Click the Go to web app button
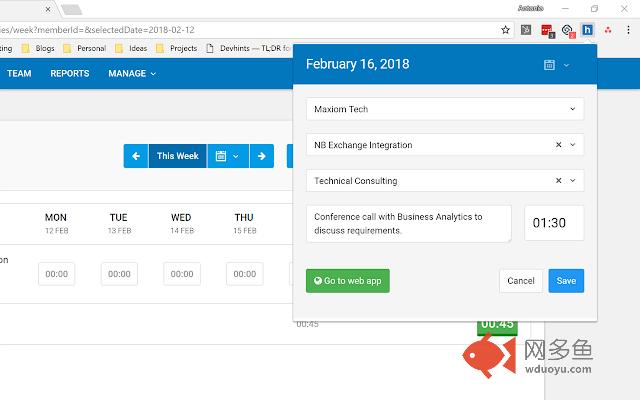Viewport: 640px width, 400px height. click(x=348, y=281)
